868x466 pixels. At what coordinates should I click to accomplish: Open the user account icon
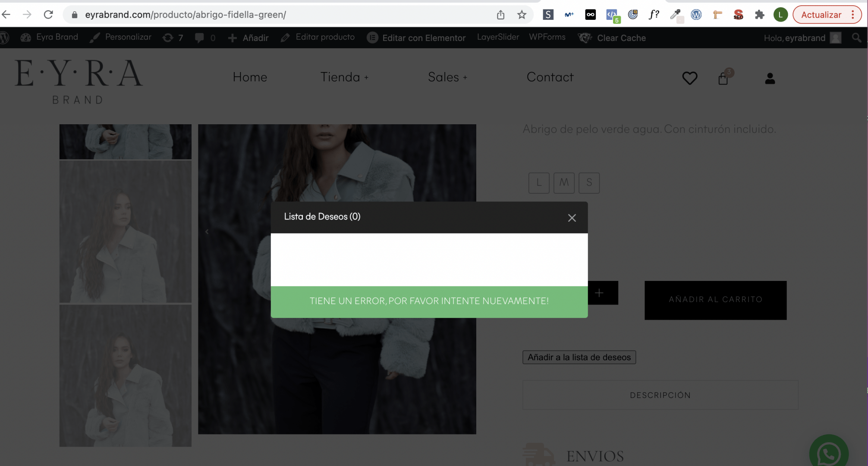pos(770,78)
